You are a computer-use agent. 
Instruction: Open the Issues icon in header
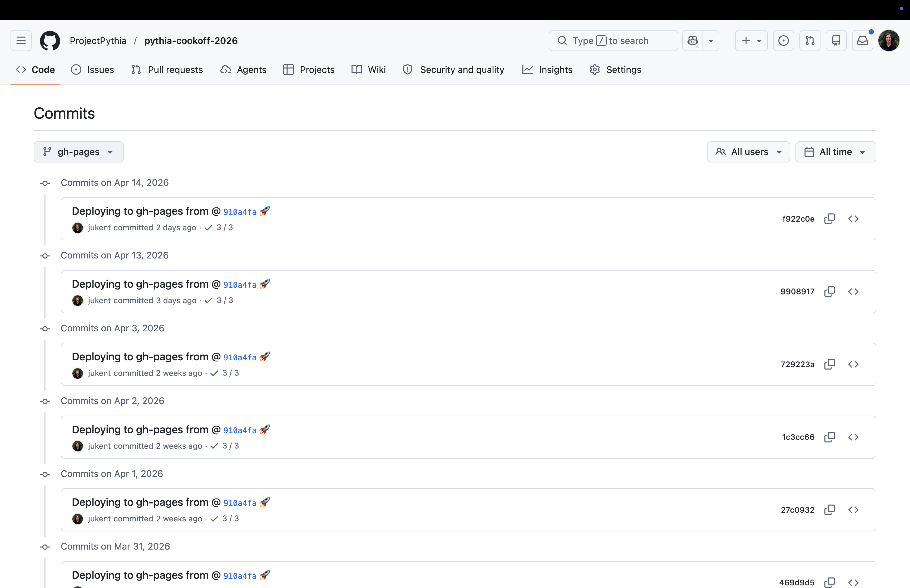coord(784,41)
